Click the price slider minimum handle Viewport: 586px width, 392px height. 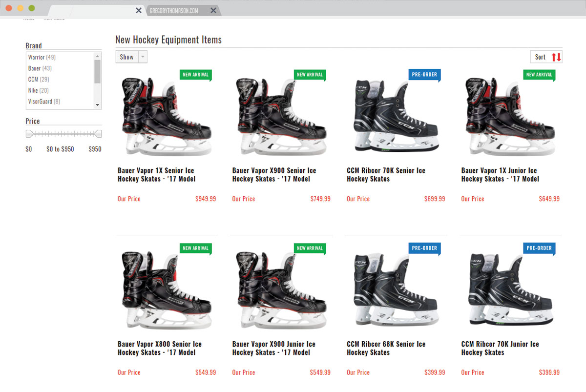tap(29, 134)
